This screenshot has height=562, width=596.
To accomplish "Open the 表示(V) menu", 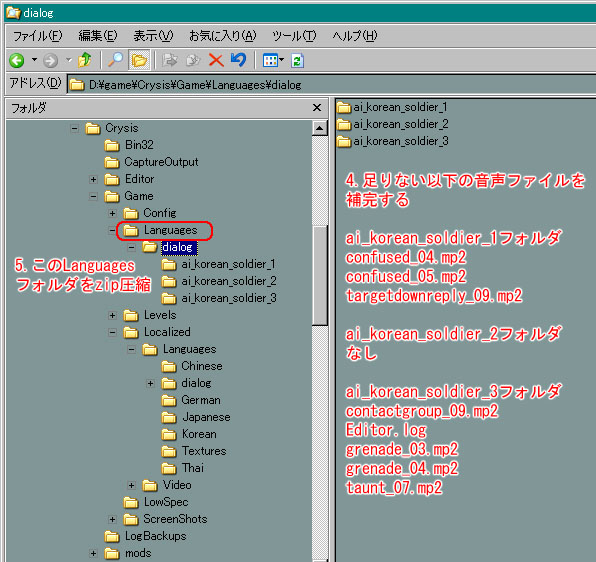I will pos(153,36).
